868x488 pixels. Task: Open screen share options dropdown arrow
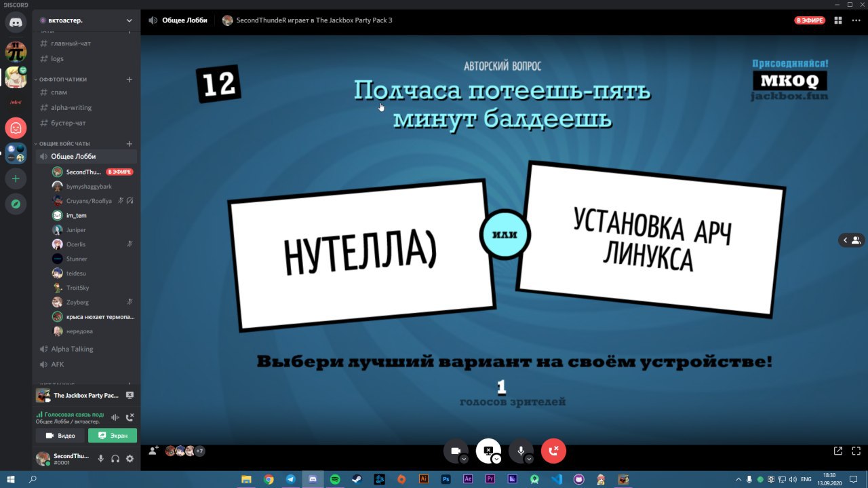496,459
